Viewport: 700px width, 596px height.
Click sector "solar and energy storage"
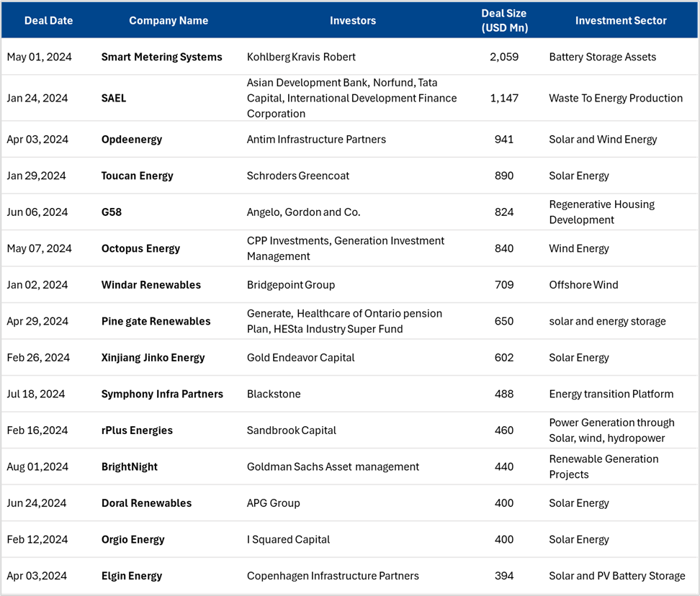click(608, 321)
